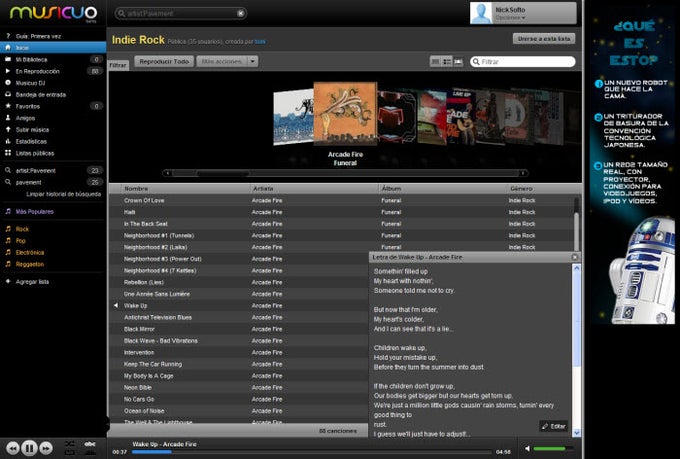Click the cover flow left scroll arrow

[x=168, y=173]
